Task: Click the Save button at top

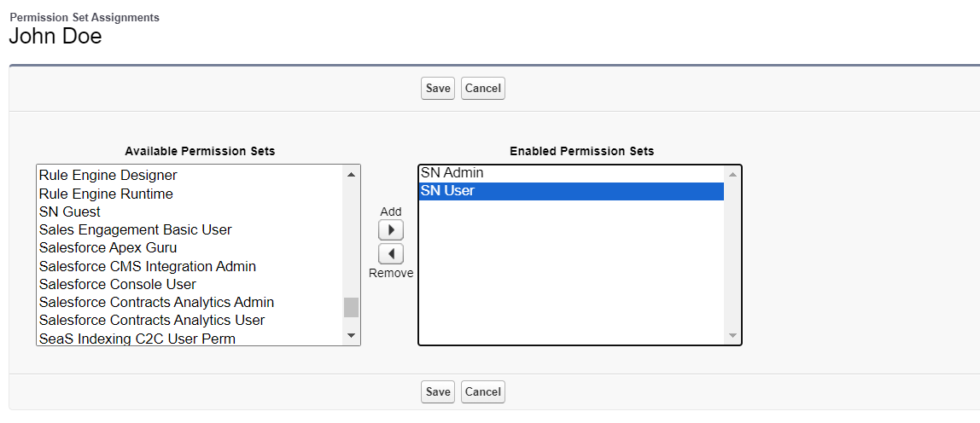Action: pyautogui.click(x=437, y=88)
